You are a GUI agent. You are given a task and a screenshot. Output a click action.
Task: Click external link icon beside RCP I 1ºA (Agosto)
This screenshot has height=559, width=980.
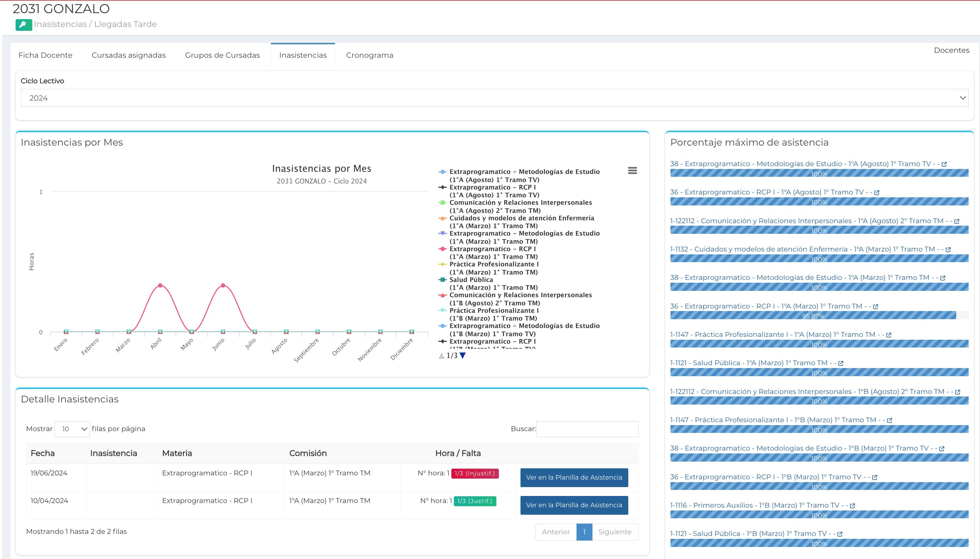tap(877, 192)
